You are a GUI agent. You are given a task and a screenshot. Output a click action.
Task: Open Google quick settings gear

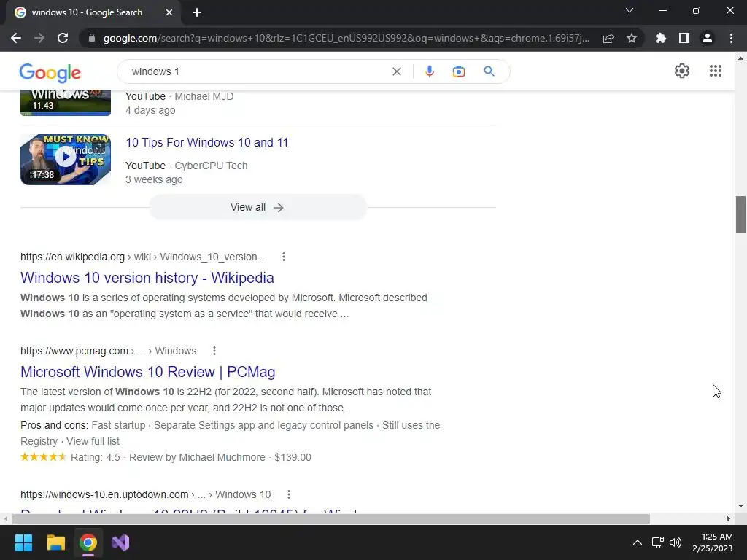tap(682, 71)
